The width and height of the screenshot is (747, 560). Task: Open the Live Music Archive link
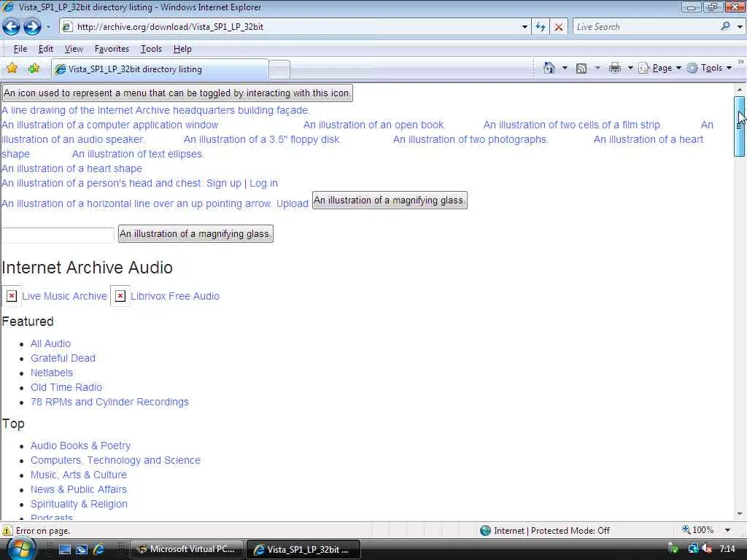(x=64, y=296)
